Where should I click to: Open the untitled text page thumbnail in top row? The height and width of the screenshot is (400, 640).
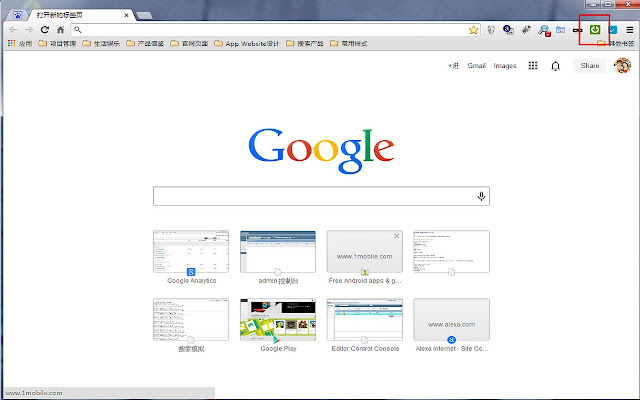tap(451, 252)
